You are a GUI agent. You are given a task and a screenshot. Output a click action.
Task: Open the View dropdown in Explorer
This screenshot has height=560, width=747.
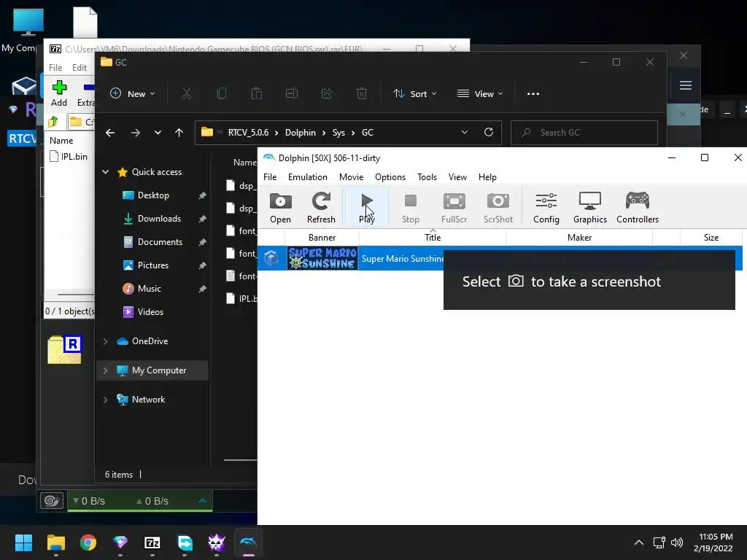coord(480,94)
